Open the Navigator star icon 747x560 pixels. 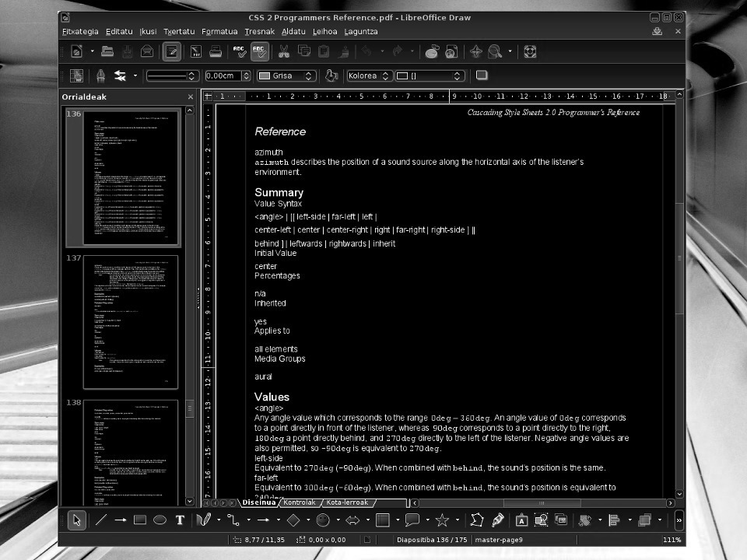pyautogui.click(x=476, y=51)
